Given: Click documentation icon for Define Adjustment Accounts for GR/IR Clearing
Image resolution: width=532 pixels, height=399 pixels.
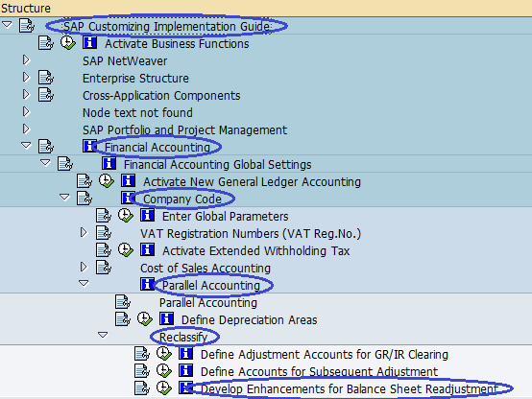Looking at the screenshot, I should 142,354.
